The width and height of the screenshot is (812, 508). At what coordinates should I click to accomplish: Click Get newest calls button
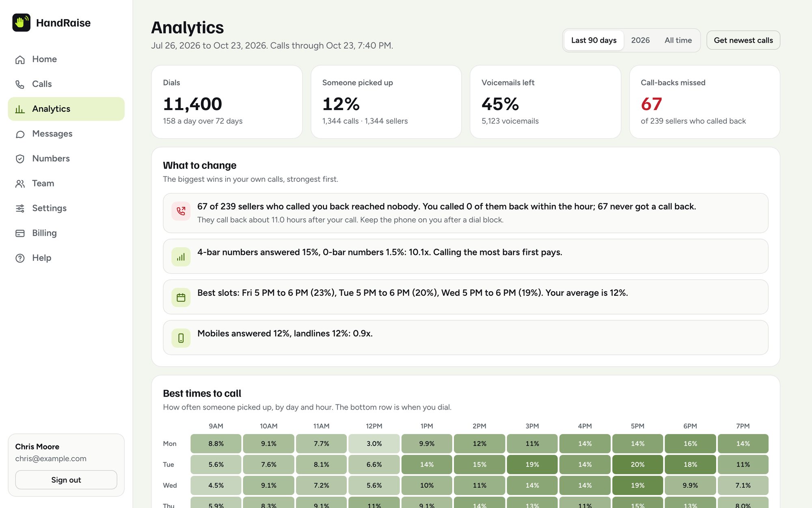click(x=743, y=40)
